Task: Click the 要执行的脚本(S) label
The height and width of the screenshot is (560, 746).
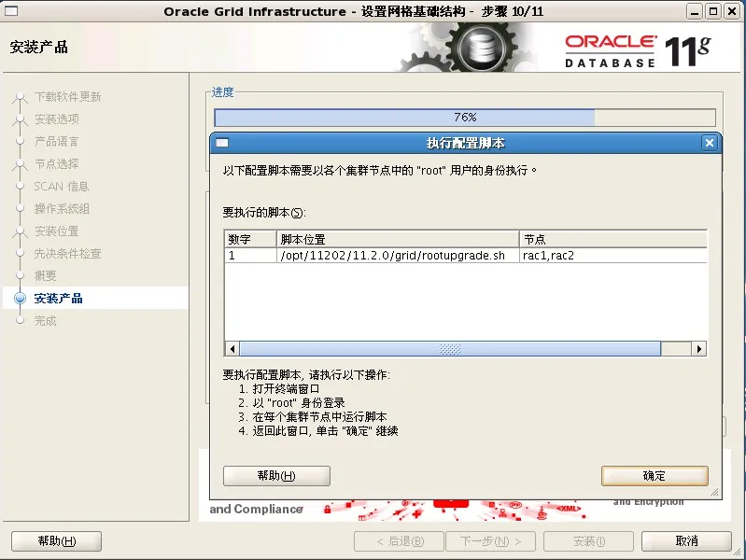Action: 264,212
